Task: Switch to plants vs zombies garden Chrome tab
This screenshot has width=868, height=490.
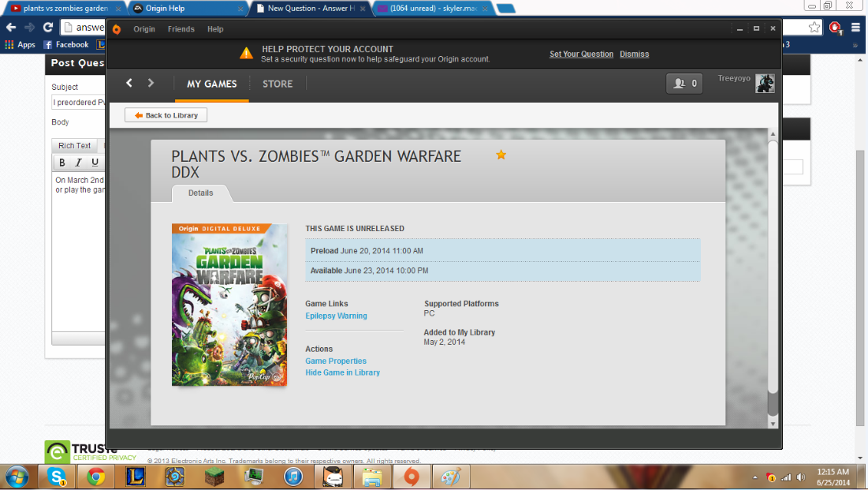Action: [x=64, y=9]
